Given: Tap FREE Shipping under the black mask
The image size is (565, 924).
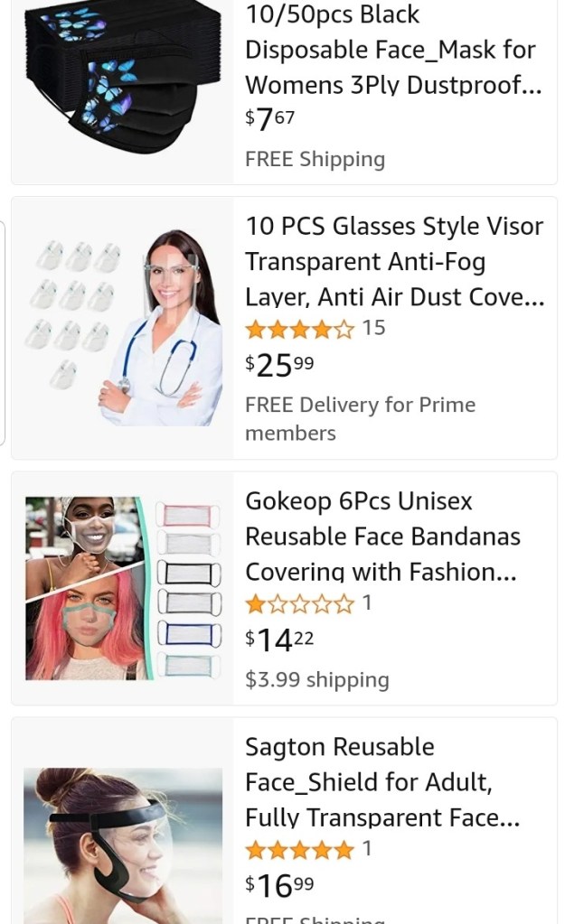Looking at the screenshot, I should [x=315, y=159].
